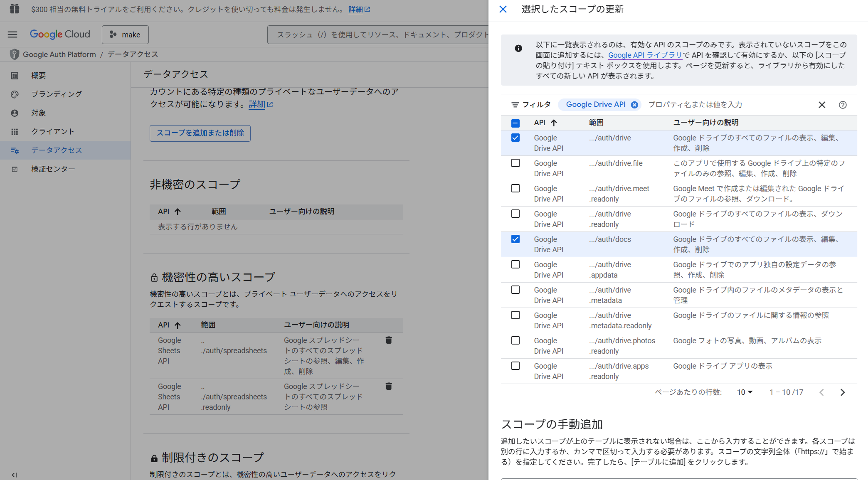Check the drive.photos.readonly scope checkbox
Image resolution: width=868 pixels, height=480 pixels.
pos(515,340)
